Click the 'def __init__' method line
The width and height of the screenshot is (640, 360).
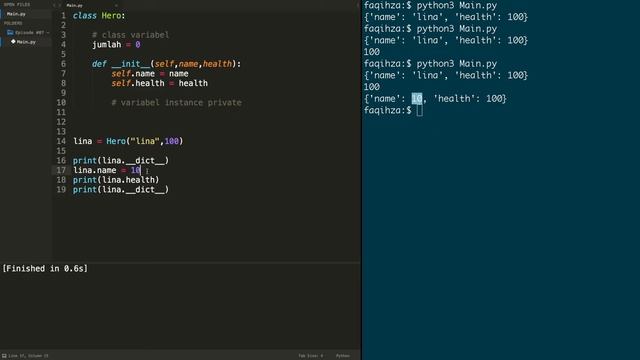(167, 64)
